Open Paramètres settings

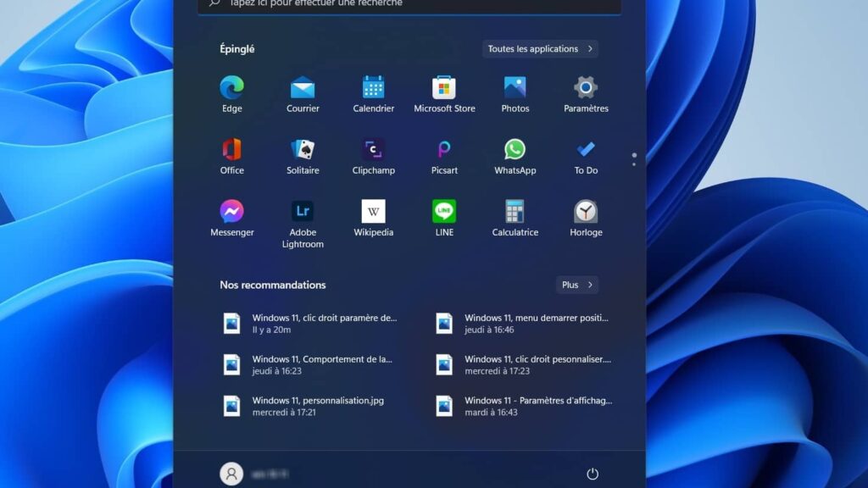(x=585, y=89)
